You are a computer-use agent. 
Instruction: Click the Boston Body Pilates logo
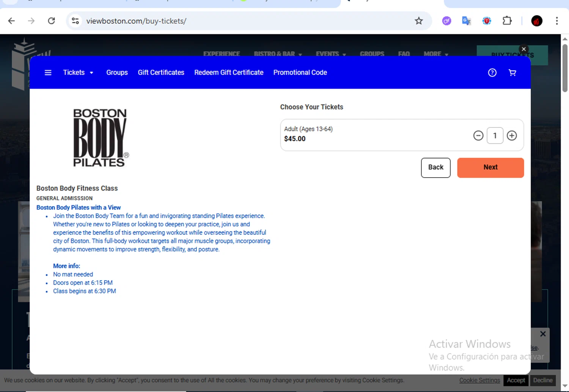tap(101, 138)
